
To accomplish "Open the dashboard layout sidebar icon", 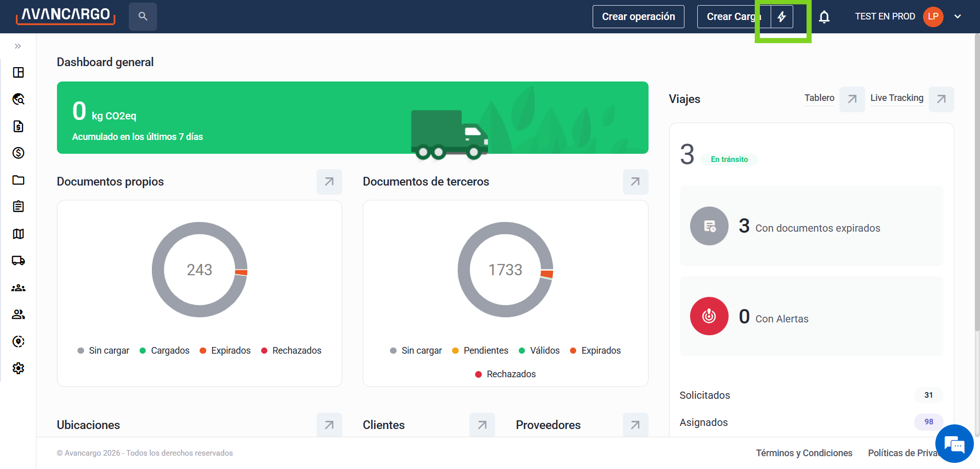I will [18, 72].
